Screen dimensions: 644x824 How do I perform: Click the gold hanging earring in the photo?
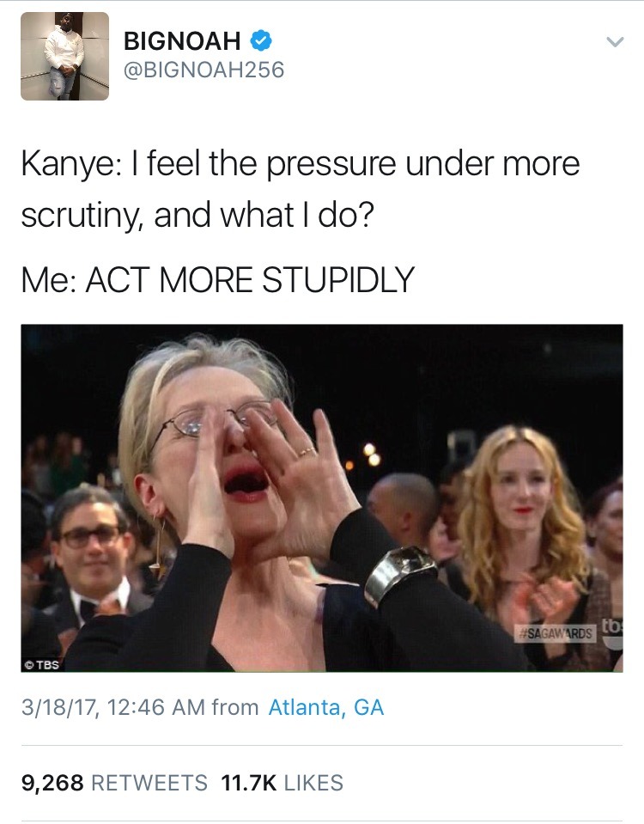point(159,546)
